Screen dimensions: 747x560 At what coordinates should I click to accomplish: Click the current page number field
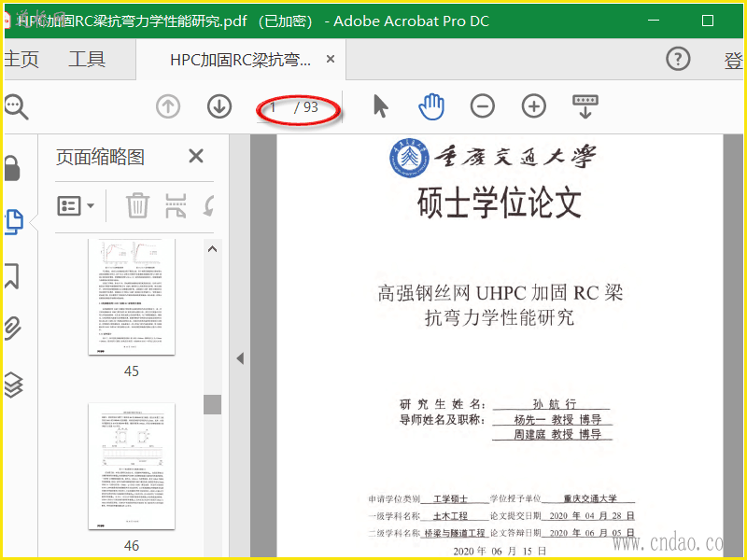point(274,107)
